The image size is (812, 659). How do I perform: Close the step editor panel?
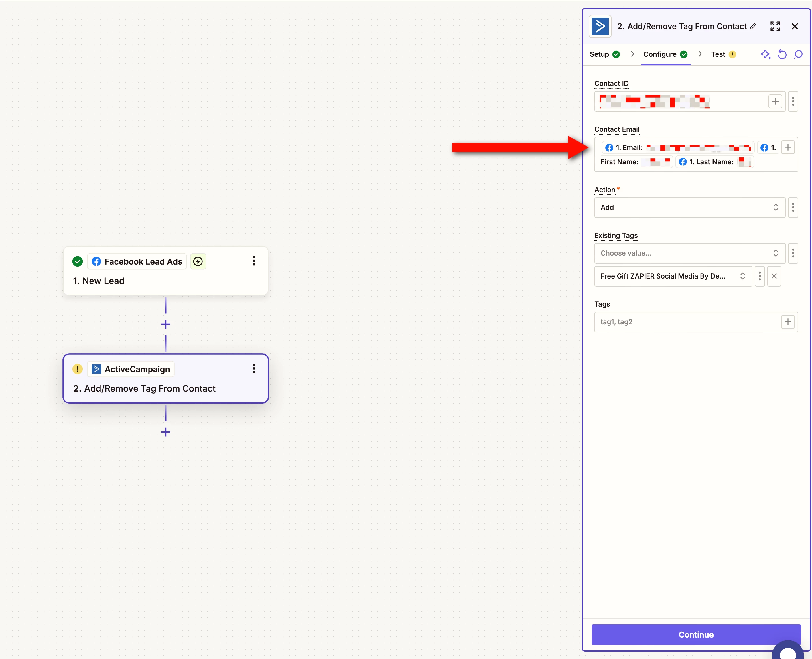click(795, 26)
